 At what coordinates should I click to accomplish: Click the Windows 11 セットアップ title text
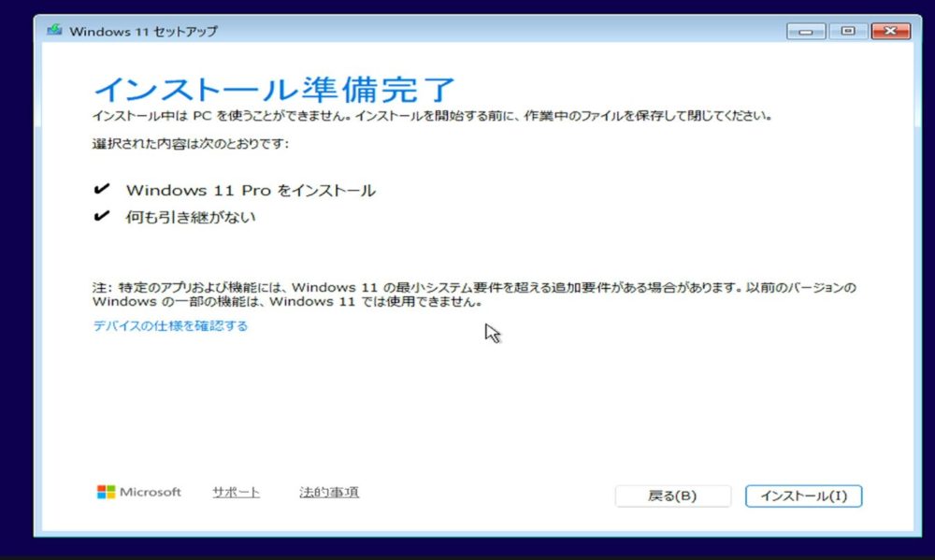(144, 31)
